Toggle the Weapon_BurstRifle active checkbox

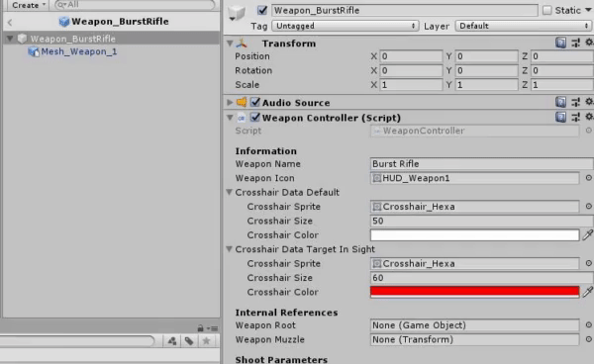pyautogui.click(x=262, y=10)
